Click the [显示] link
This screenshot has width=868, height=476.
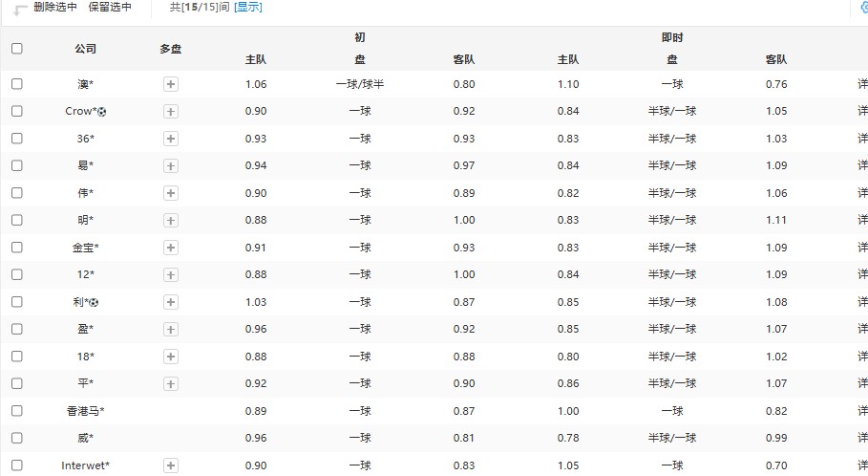click(x=247, y=8)
